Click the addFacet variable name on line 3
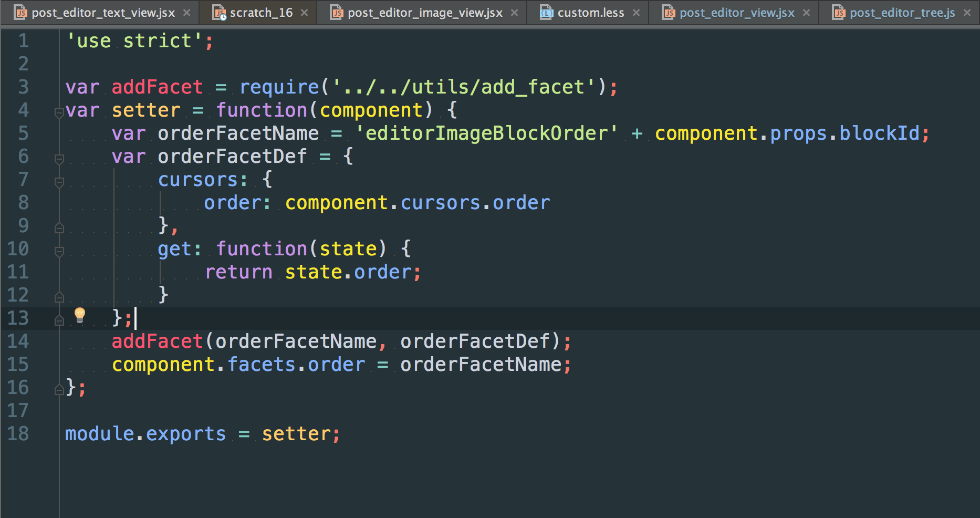 [x=157, y=87]
